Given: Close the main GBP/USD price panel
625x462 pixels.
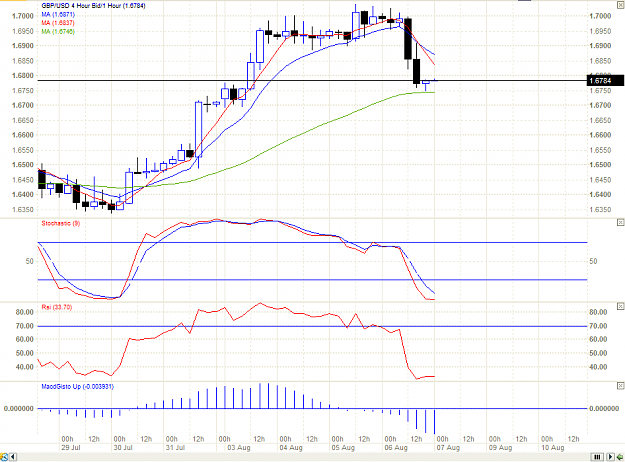Looking at the screenshot, I should click(x=620, y=5).
